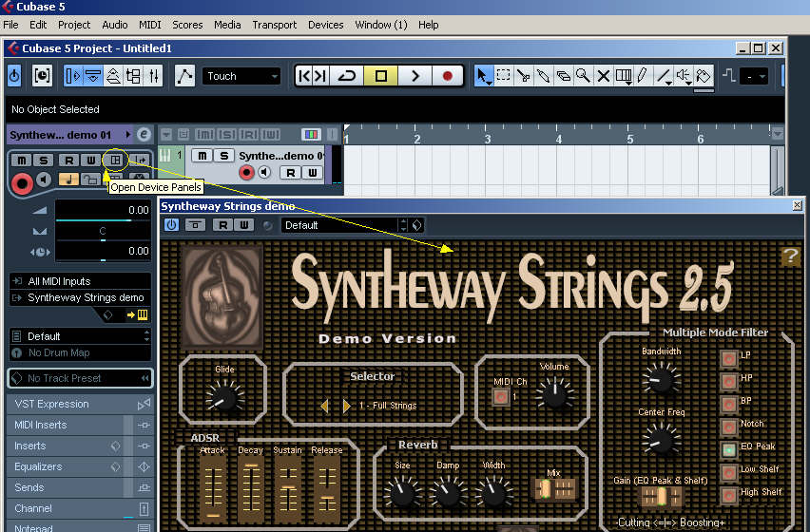Open the Touch automation mode dropdown
The image size is (810, 532).
pyautogui.click(x=241, y=76)
